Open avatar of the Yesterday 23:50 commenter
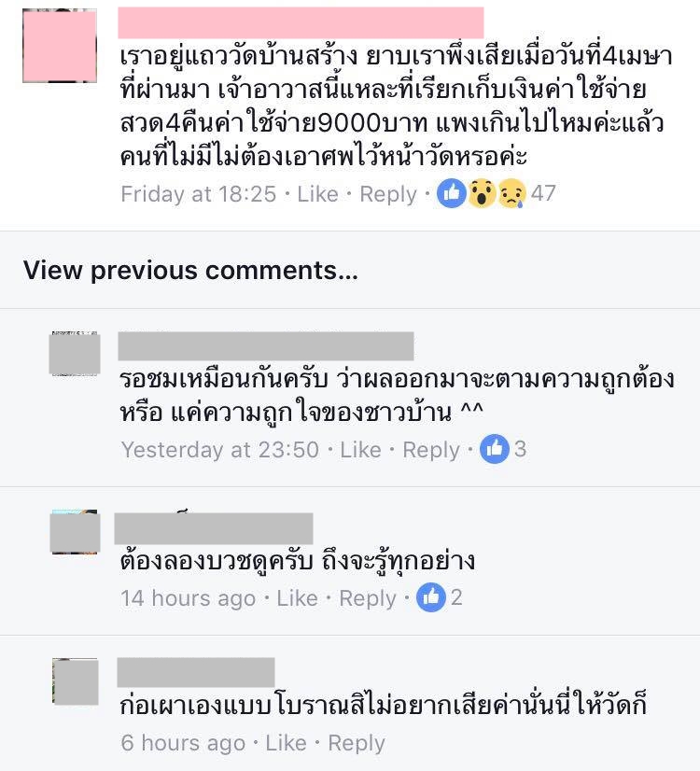Image resolution: width=700 pixels, height=771 pixels. (75, 354)
